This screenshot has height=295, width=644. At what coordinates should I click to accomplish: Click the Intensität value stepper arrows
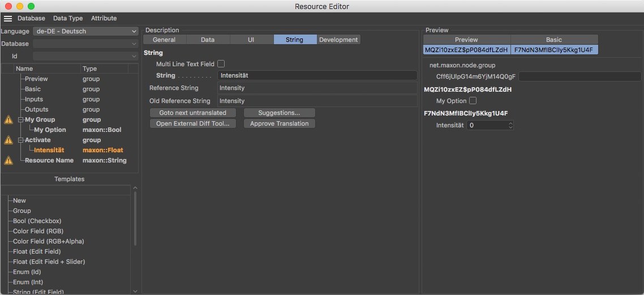(x=510, y=125)
